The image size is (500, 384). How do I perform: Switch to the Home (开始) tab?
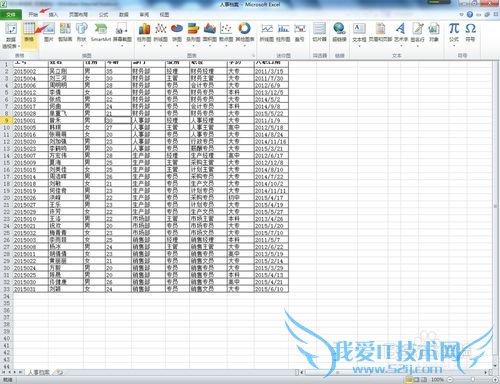point(33,15)
